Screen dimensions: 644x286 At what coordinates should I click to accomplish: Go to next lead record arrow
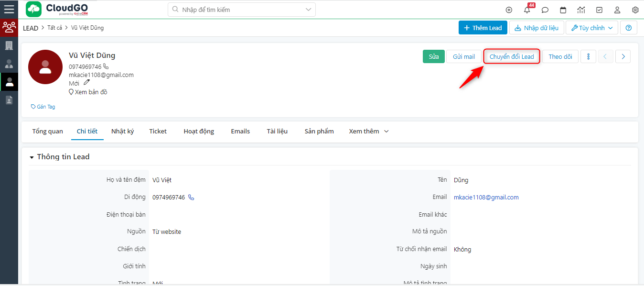tap(623, 56)
